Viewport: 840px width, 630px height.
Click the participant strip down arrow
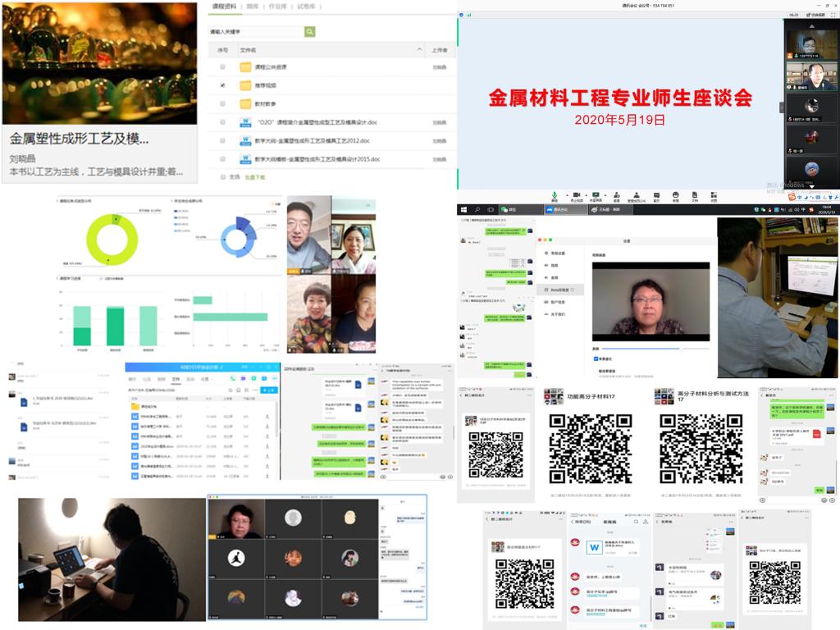tap(811, 186)
